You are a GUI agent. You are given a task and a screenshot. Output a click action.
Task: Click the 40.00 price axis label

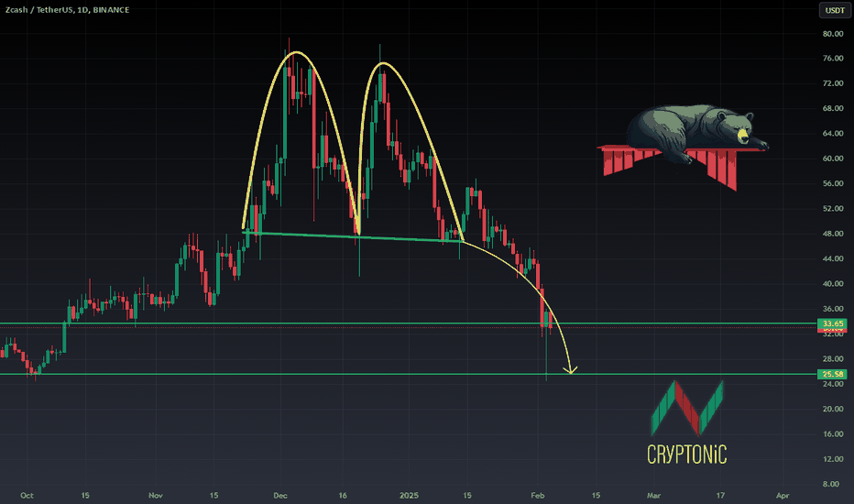pyautogui.click(x=833, y=284)
